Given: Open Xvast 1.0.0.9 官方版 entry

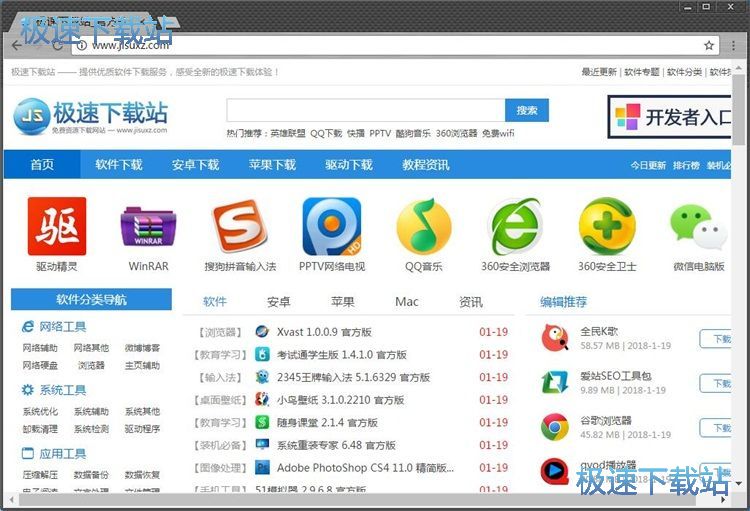Looking at the screenshot, I should click(x=324, y=332).
